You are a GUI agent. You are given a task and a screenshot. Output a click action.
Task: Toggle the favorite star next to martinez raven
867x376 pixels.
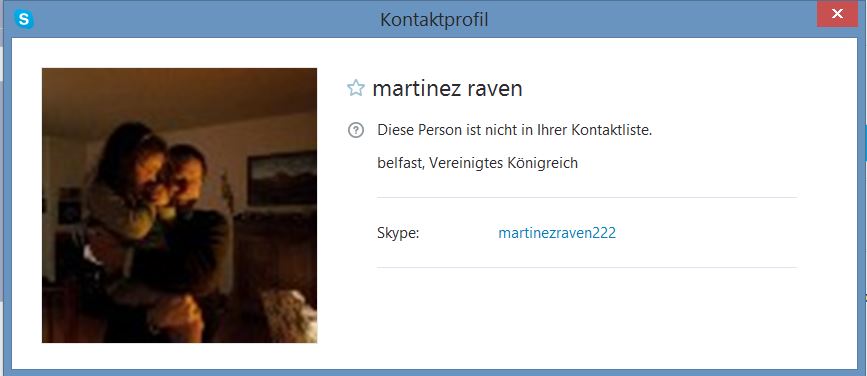coord(356,88)
